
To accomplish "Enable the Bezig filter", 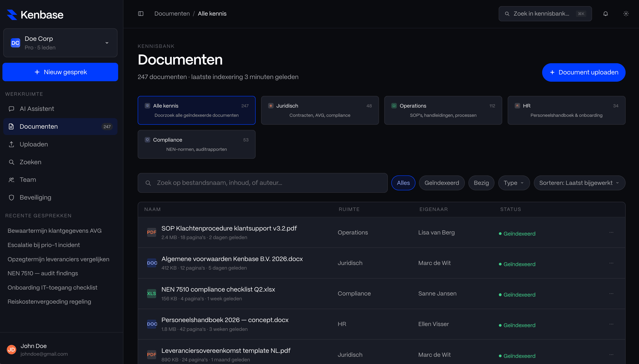I will tap(481, 183).
